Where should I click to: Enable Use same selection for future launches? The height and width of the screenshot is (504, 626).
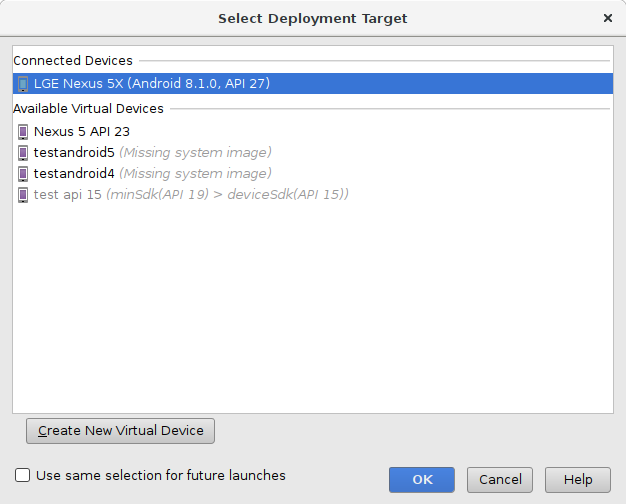(x=23, y=476)
